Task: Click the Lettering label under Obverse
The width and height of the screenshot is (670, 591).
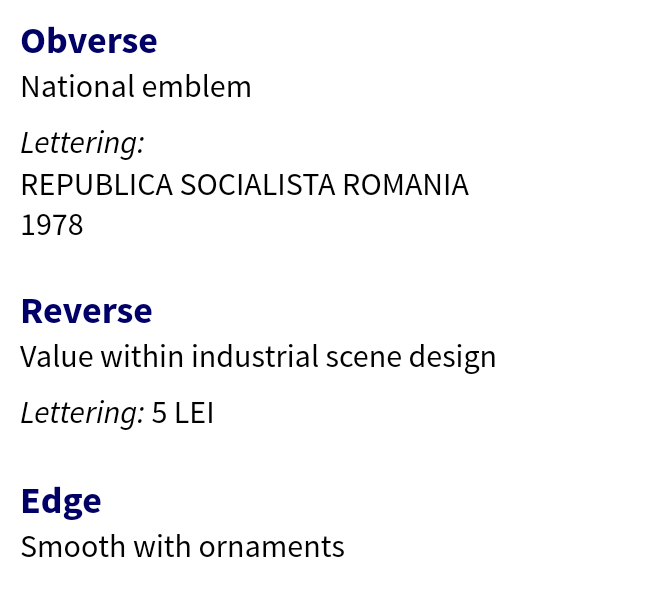Action: point(82,143)
